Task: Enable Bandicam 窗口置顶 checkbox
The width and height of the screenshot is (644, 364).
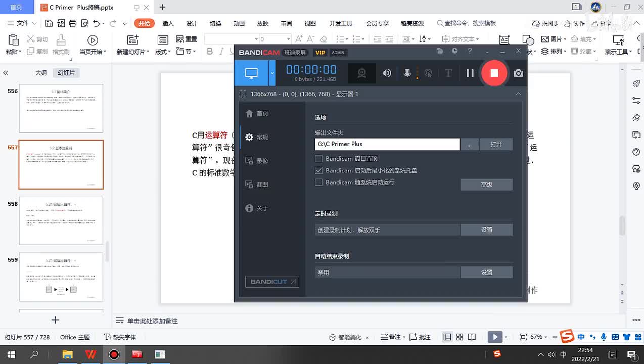Action: pos(318,158)
